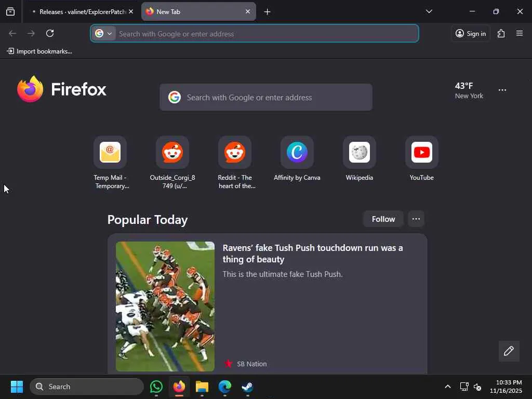
Task: Open Steam from the taskbar
Action: [247, 387]
